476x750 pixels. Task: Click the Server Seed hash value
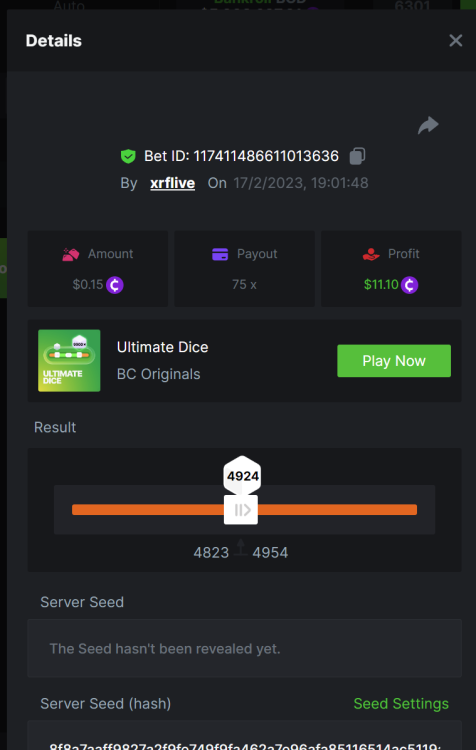click(x=244, y=745)
